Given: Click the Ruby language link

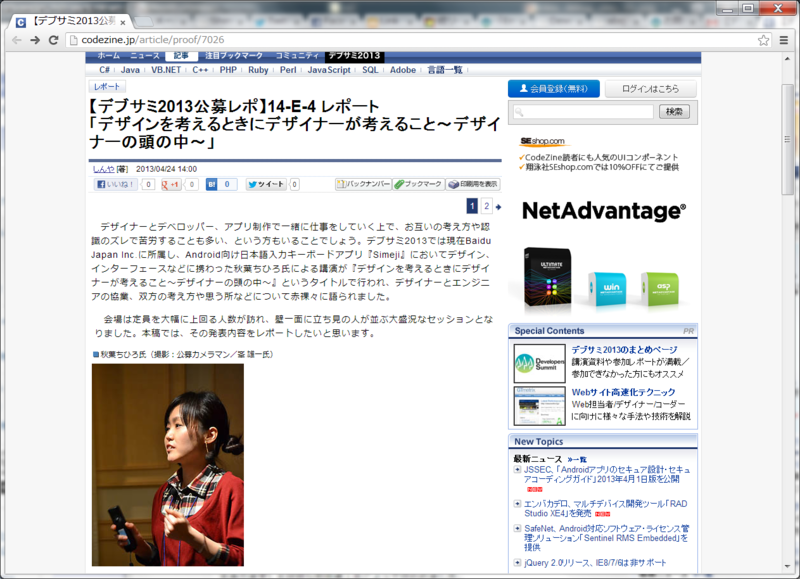Looking at the screenshot, I should tap(258, 70).
